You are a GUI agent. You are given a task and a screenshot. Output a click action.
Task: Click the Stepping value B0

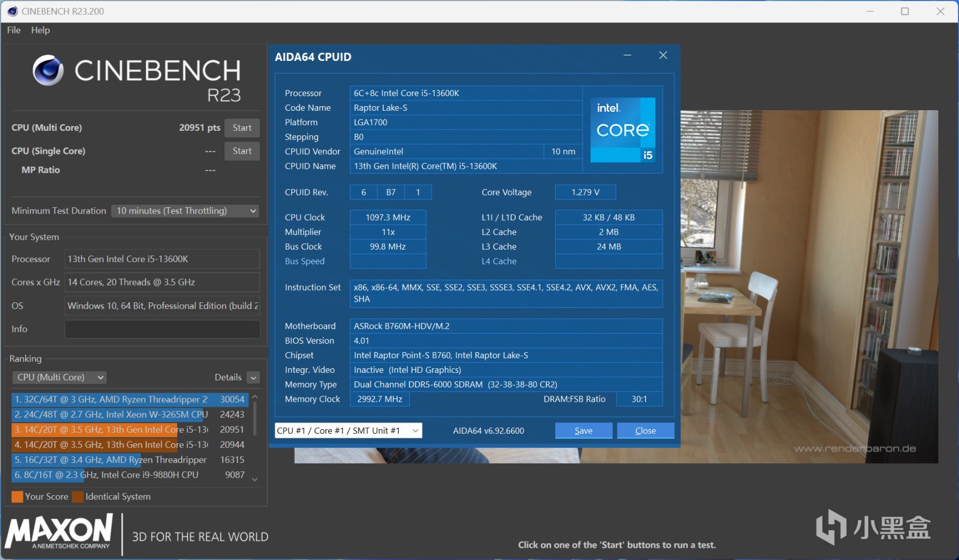[466, 137]
